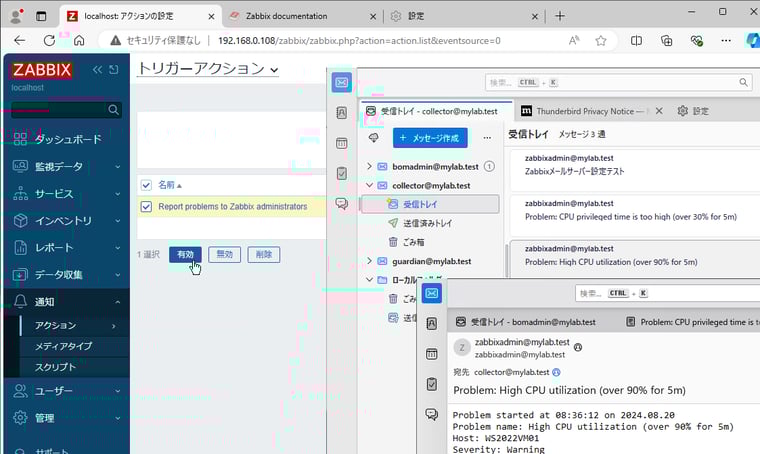The image size is (760, 454).
Task: Select the 送信済みトレイ folder
Action: pyautogui.click(x=430, y=223)
